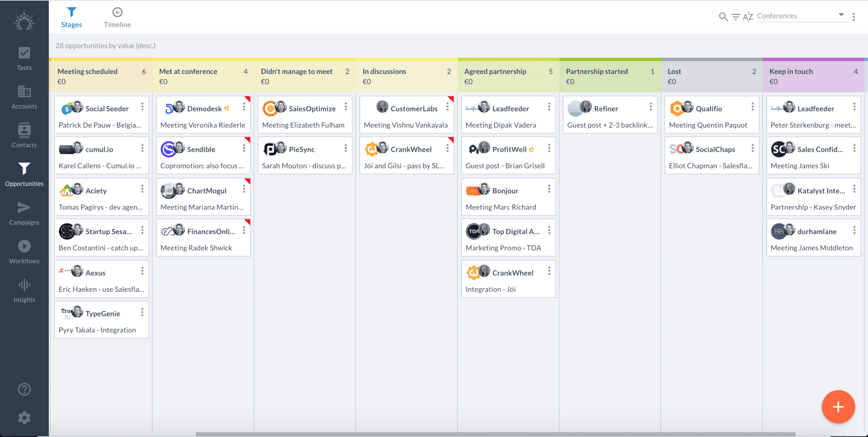
Task: Open three-dot menu on cumul.io card
Action: pos(142,148)
